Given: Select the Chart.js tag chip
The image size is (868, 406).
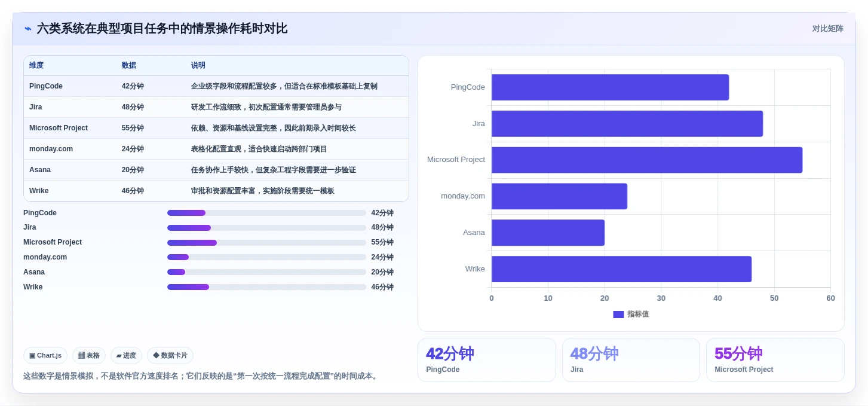Looking at the screenshot, I should (x=45, y=355).
